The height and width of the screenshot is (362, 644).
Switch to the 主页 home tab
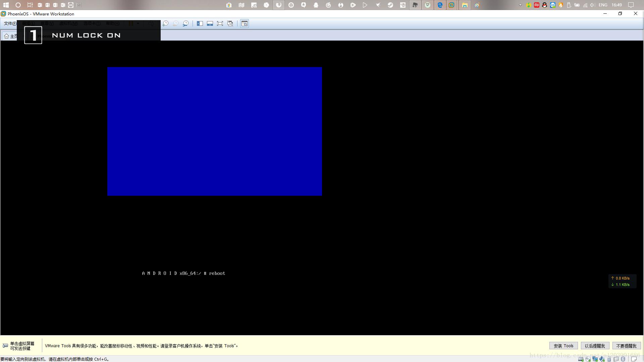pyautogui.click(x=10, y=36)
